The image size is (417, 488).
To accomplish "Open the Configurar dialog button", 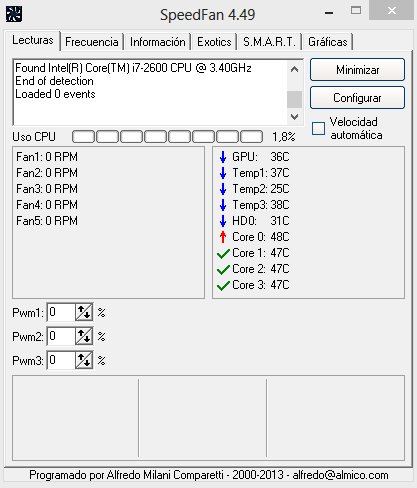I will 357,98.
